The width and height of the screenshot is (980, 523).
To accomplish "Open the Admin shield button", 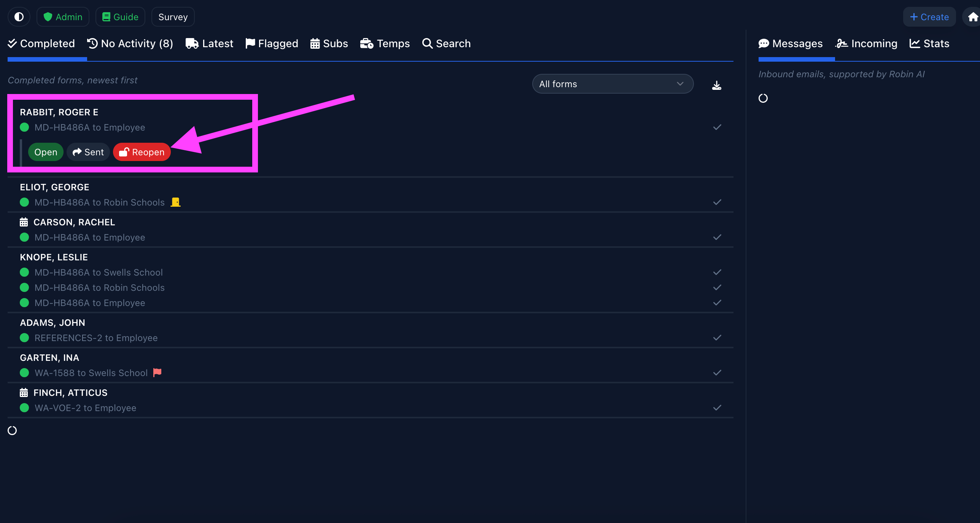I will point(63,17).
